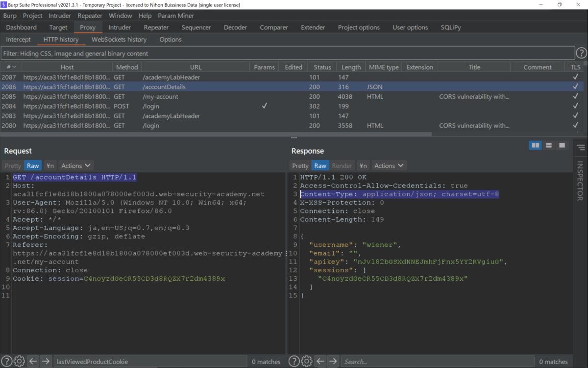Viewport: 588px width, 368px height.
Task: Open the Window menu
Action: point(121,16)
